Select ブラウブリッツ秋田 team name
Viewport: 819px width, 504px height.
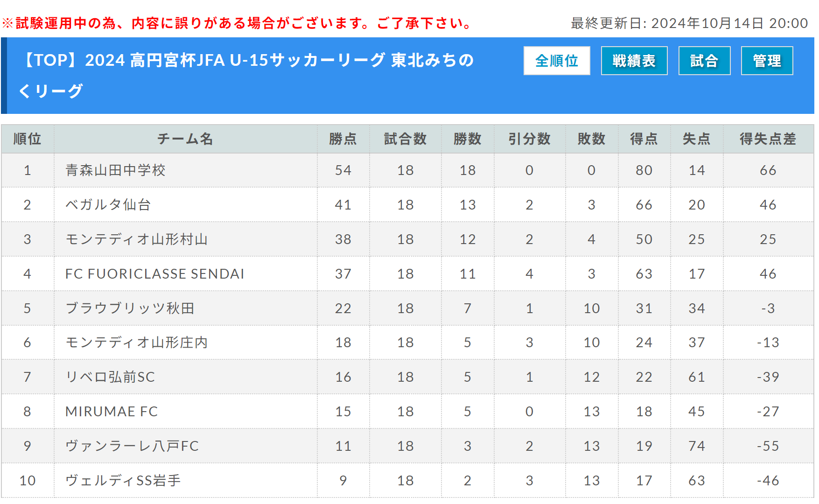click(x=130, y=308)
